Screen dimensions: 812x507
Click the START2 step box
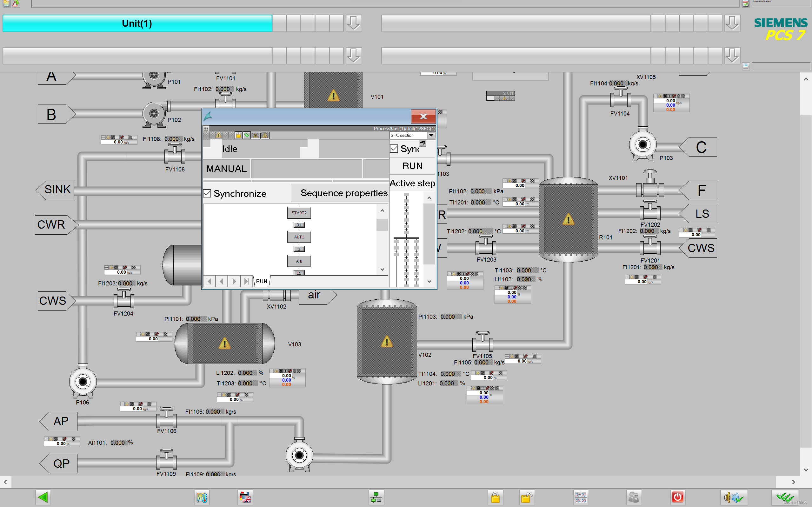[299, 213]
